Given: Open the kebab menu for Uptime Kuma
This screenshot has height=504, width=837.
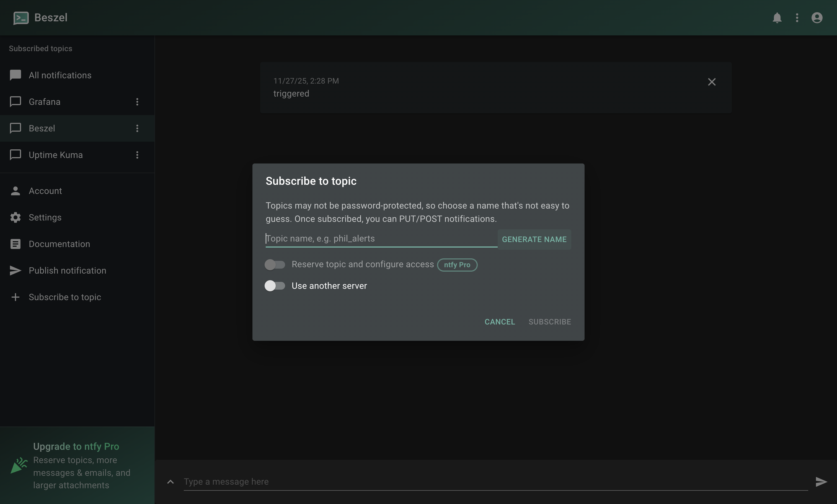Looking at the screenshot, I should [x=137, y=155].
